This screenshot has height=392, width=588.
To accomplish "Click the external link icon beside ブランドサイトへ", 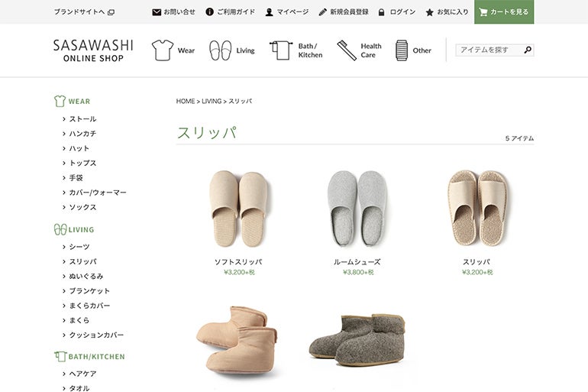I will 111,12.
